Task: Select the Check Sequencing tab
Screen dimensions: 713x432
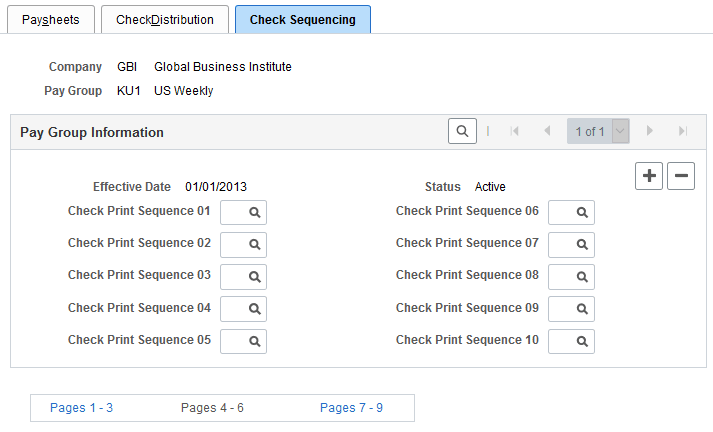Action: coord(302,19)
